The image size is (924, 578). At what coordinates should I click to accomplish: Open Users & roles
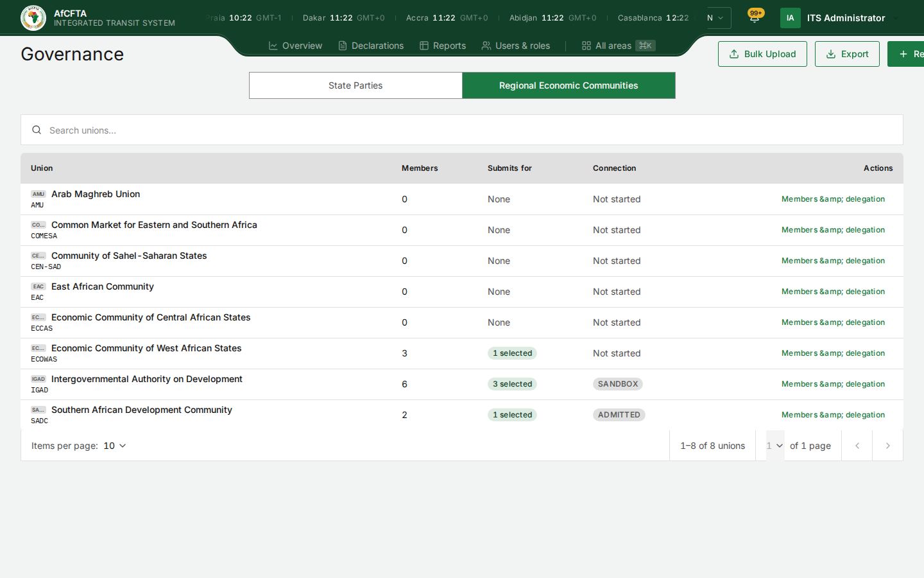coord(516,46)
